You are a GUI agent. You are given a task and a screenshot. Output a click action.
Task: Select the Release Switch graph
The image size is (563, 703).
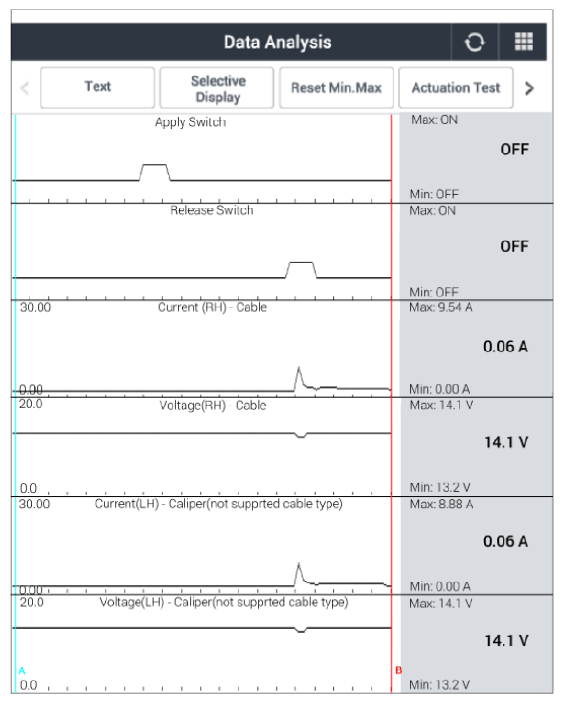(203, 252)
